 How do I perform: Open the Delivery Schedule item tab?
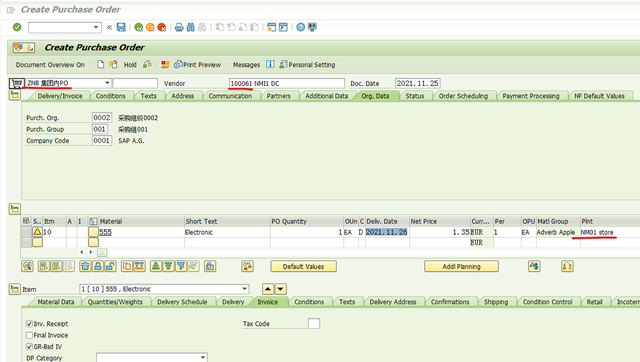[182, 302]
